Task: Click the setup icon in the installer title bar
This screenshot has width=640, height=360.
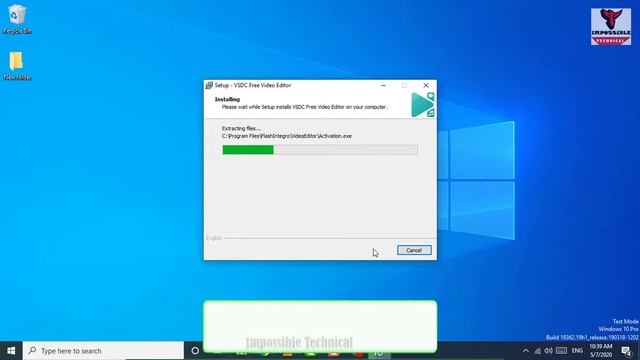Action: tap(209, 85)
